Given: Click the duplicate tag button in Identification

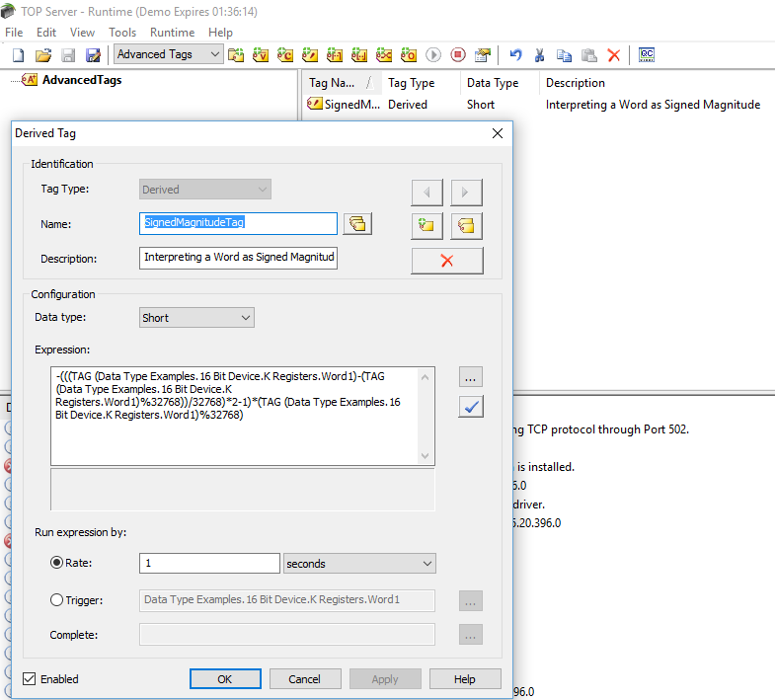Looking at the screenshot, I should pos(466,226).
